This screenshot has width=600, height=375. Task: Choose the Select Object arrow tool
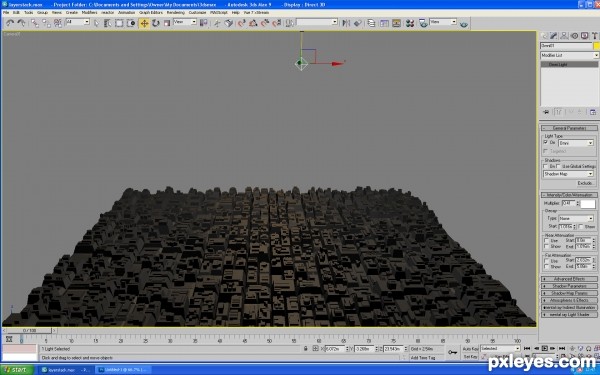pos(96,23)
